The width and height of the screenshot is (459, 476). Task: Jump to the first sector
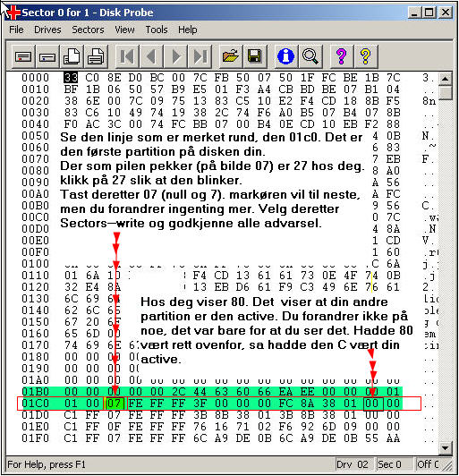[127, 56]
